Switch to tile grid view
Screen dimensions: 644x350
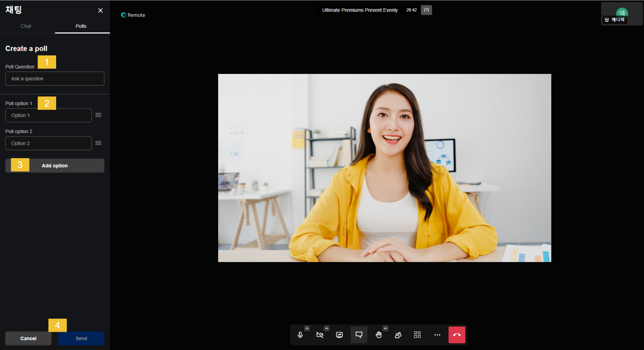417,335
